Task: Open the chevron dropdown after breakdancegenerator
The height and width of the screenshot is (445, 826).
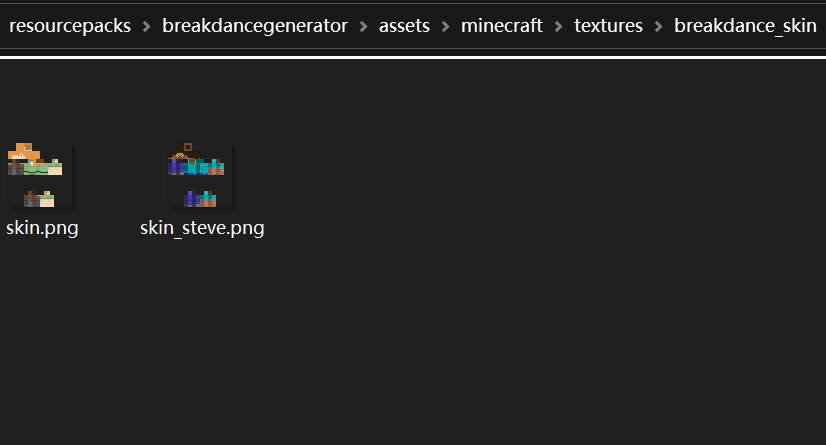Action: 363,26
